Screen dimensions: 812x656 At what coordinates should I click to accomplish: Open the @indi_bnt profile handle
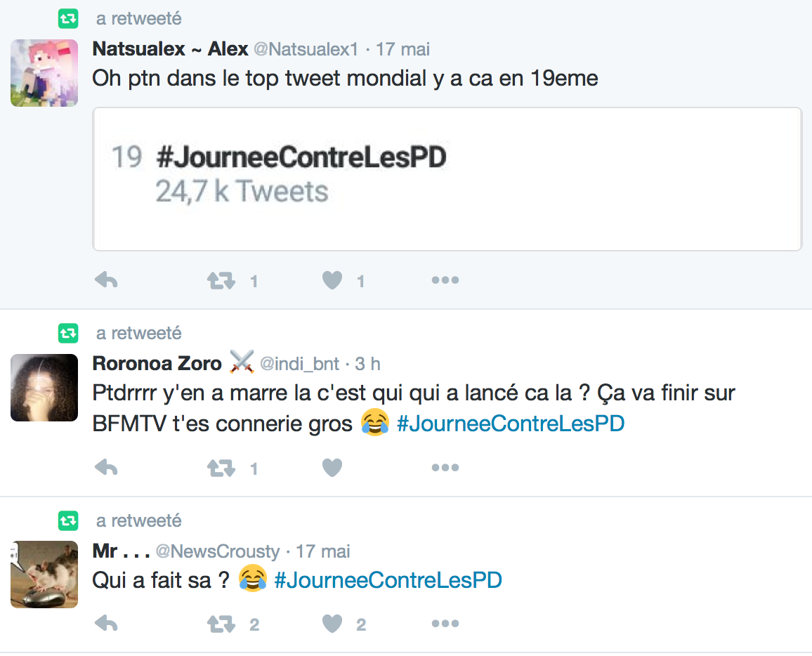pyautogui.click(x=299, y=364)
